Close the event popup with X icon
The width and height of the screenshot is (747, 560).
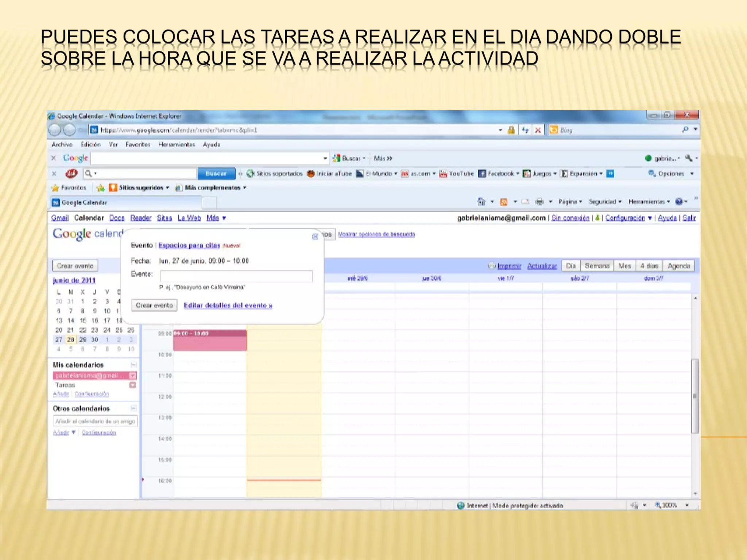tap(315, 237)
